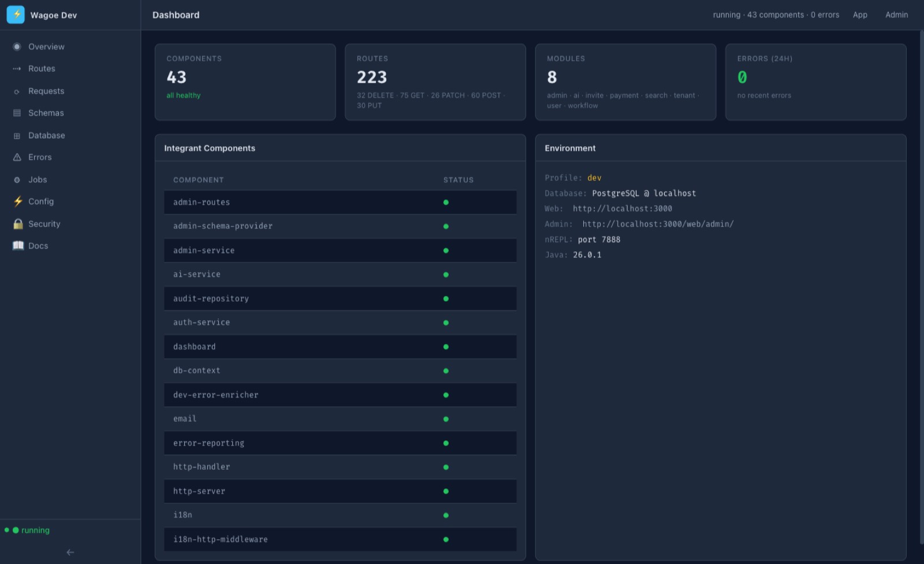Click the 'no recent errors' text
Viewport: 924px width, 564px height.
[x=764, y=95]
